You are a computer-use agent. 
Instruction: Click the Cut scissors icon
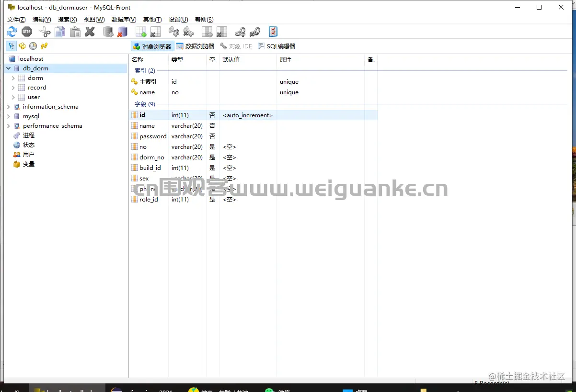pyautogui.click(x=45, y=32)
